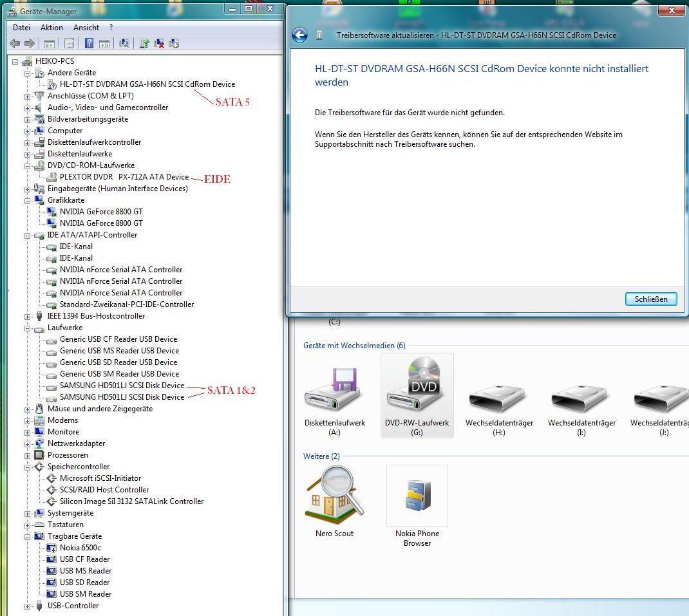This screenshot has width=689, height=616.
Task: Open the Aktion menu
Action: pyautogui.click(x=52, y=27)
